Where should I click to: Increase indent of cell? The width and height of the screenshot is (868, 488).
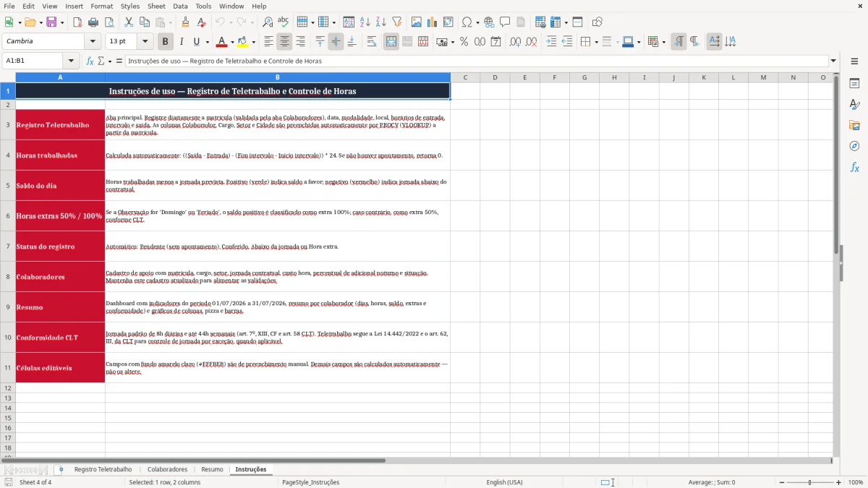551,42
